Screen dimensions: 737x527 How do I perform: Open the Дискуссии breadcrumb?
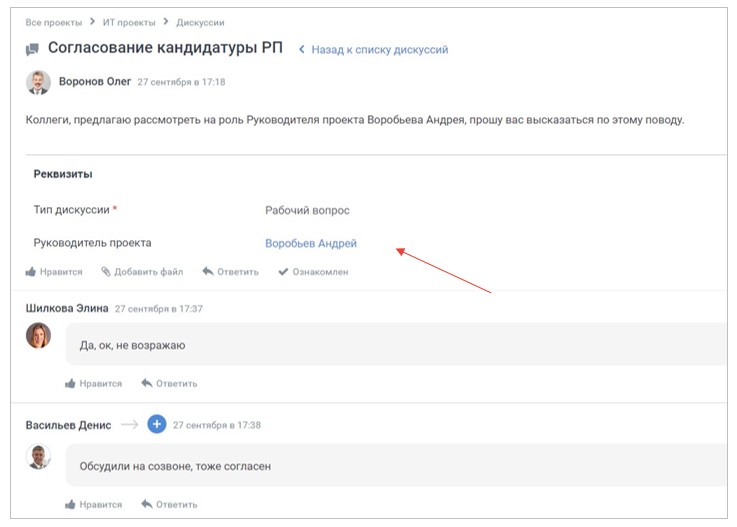200,21
